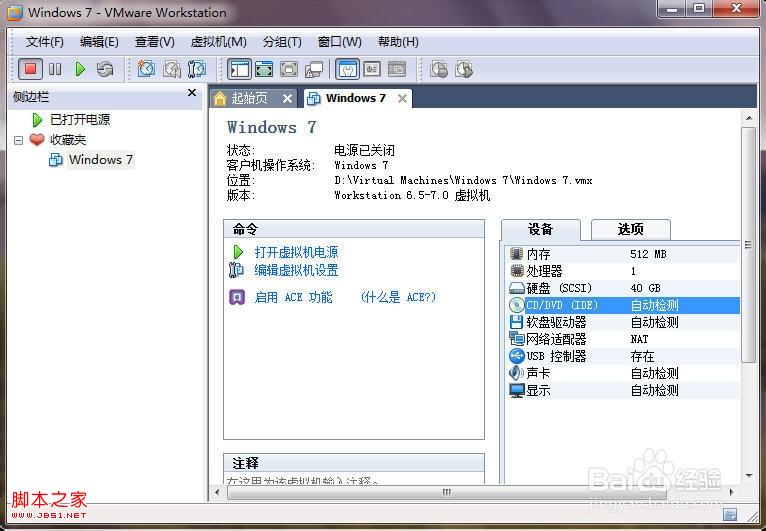Switch to the Windows 7 tab

tap(356, 98)
